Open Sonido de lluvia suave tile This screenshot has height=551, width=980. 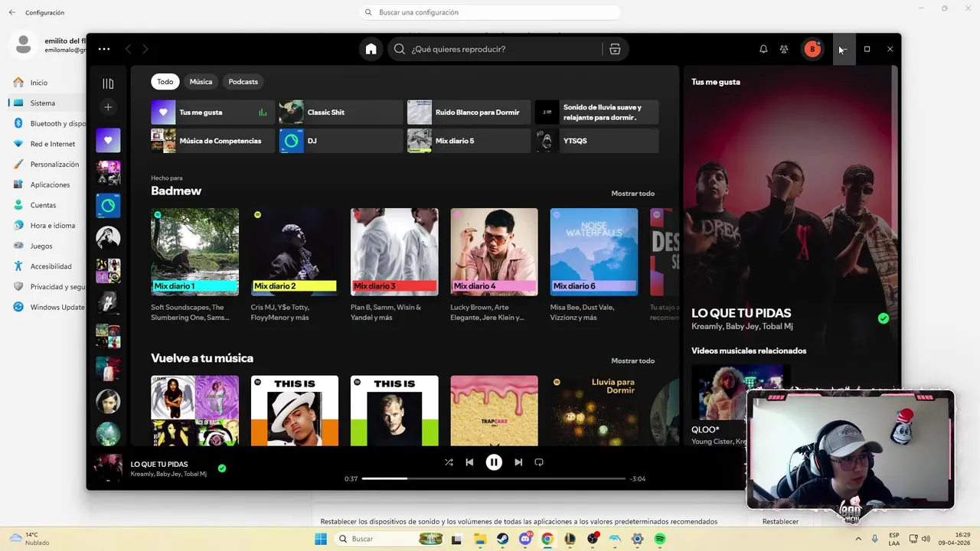click(x=596, y=112)
